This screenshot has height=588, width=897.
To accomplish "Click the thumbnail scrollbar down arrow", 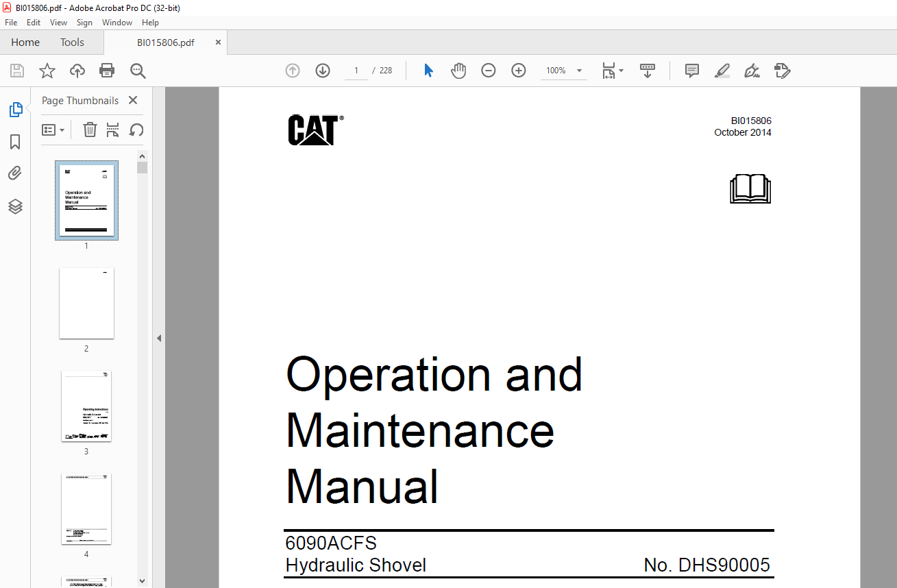I will point(142,581).
